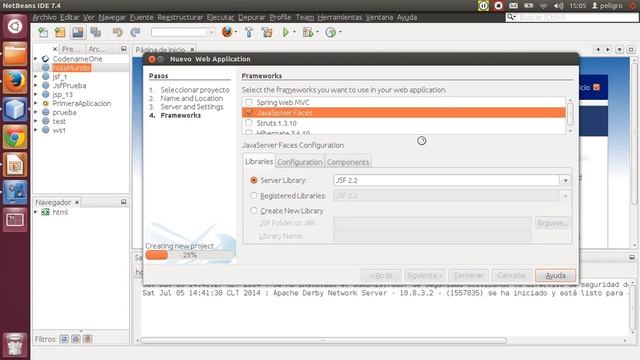The height and width of the screenshot is (360, 640).
Task: Click the third filter icon next to Filtros
Action: tap(87, 339)
